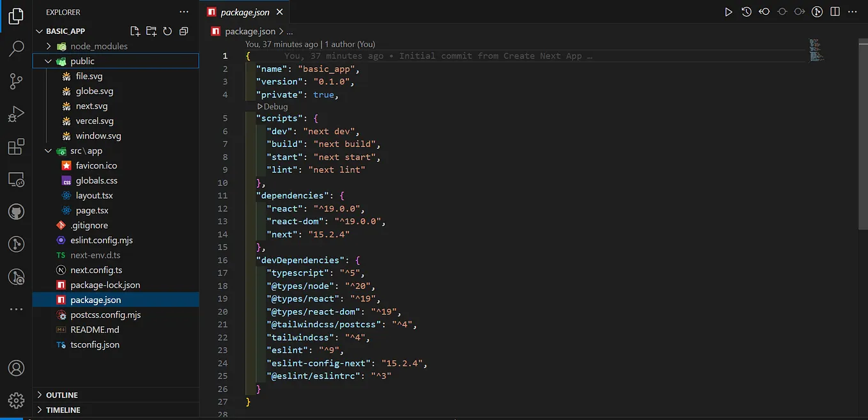Image resolution: width=868 pixels, height=420 pixels.
Task: Open Explorer section options via More Actions
Action: tap(184, 11)
